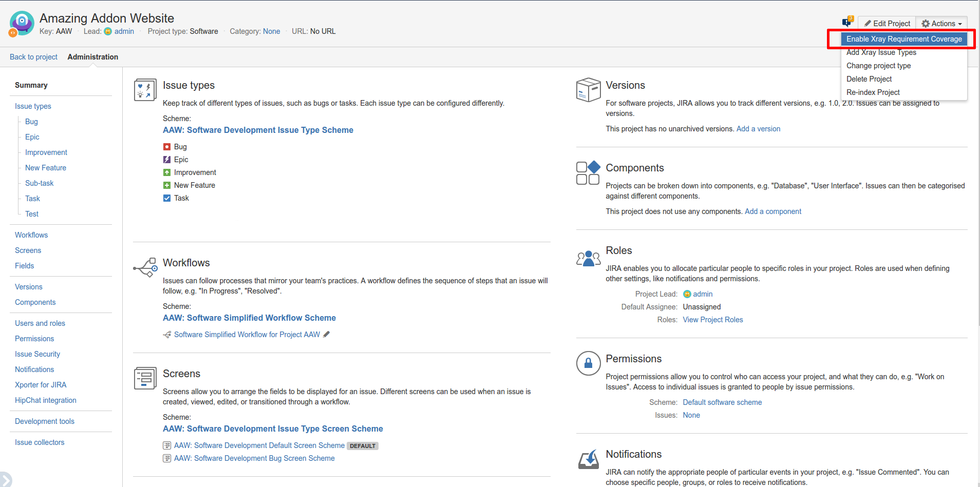Click the Components section icon

coord(588,172)
